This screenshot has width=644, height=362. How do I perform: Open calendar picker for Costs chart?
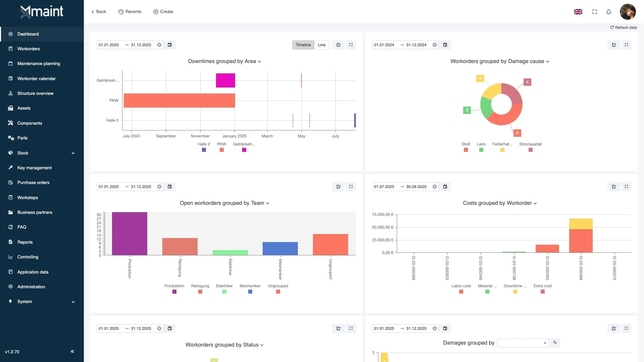pos(445,187)
